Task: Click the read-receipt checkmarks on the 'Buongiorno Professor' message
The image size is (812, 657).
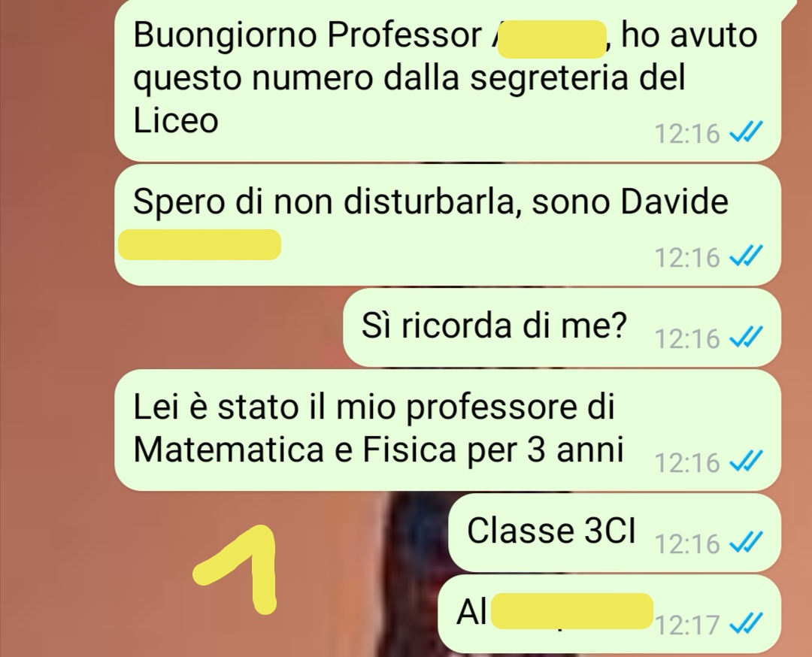Action: [x=746, y=132]
